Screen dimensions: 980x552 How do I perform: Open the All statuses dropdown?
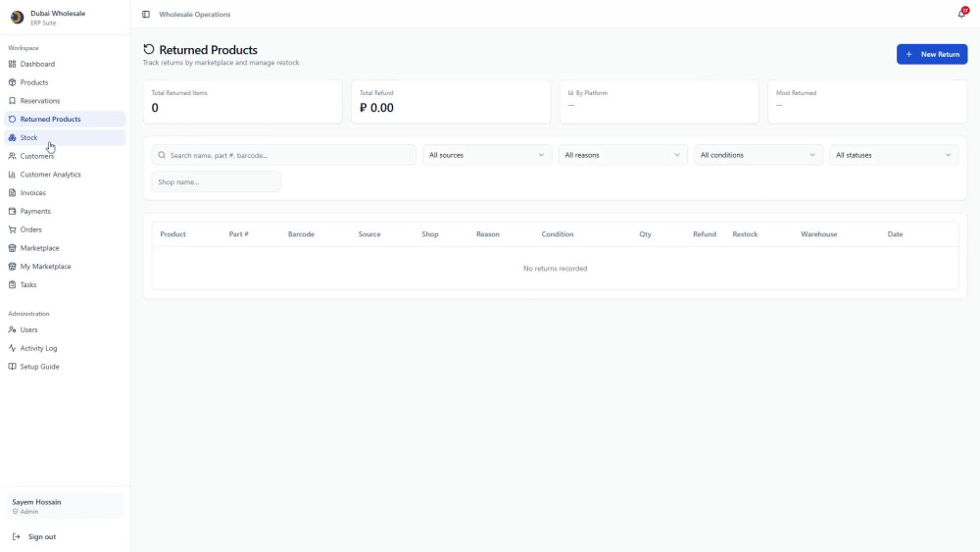click(x=893, y=155)
